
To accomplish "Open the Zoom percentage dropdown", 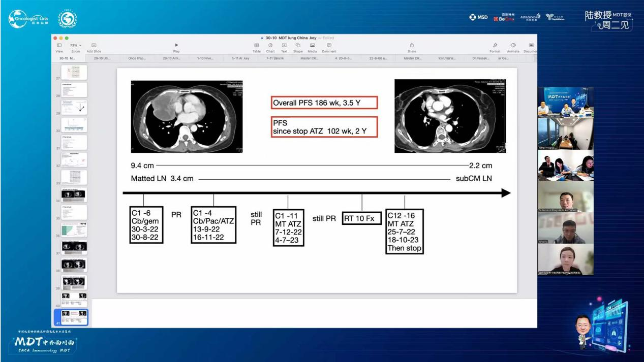I will (x=76, y=46).
